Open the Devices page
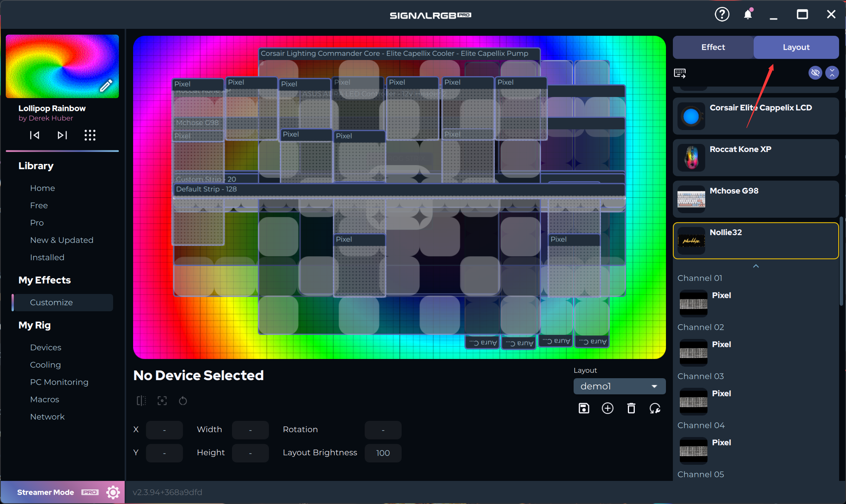The height and width of the screenshot is (504, 846). click(46, 347)
